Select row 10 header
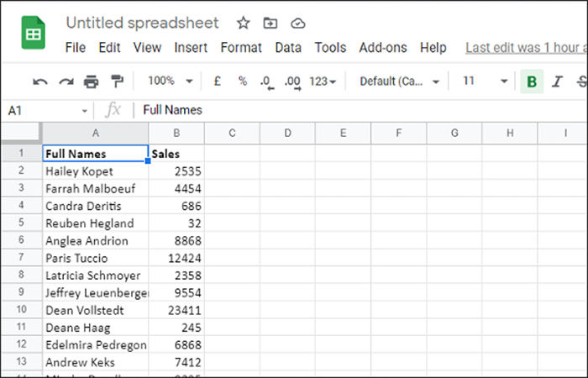Screen dimensions: 588x378 click(x=21, y=309)
